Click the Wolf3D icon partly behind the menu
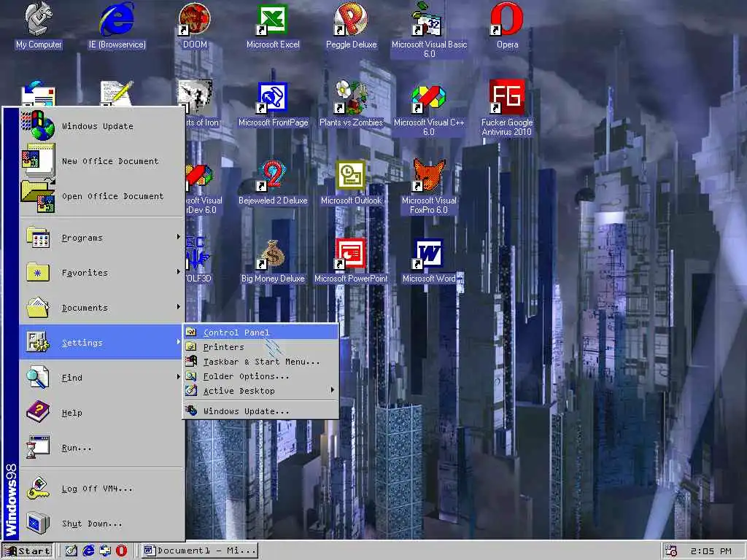 (x=198, y=260)
